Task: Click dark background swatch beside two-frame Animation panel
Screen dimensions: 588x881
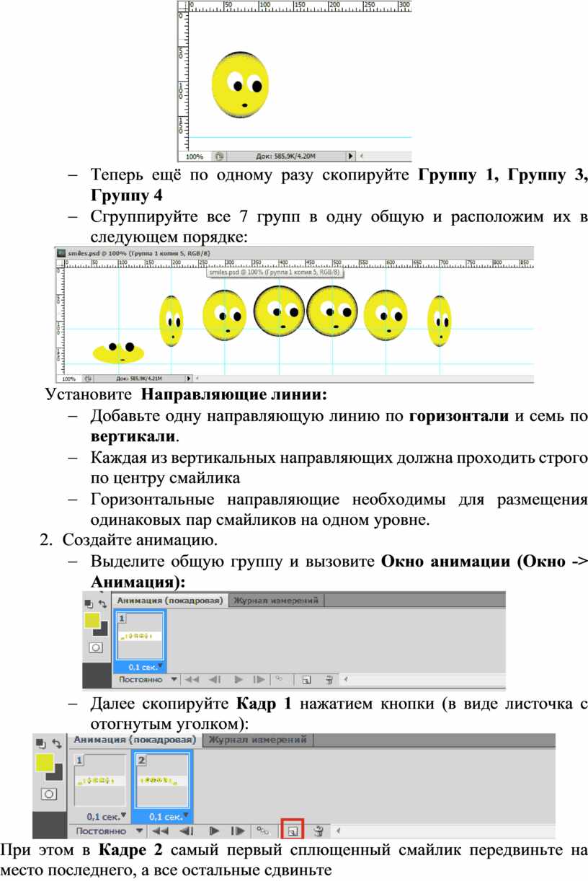Action: tap(57, 774)
